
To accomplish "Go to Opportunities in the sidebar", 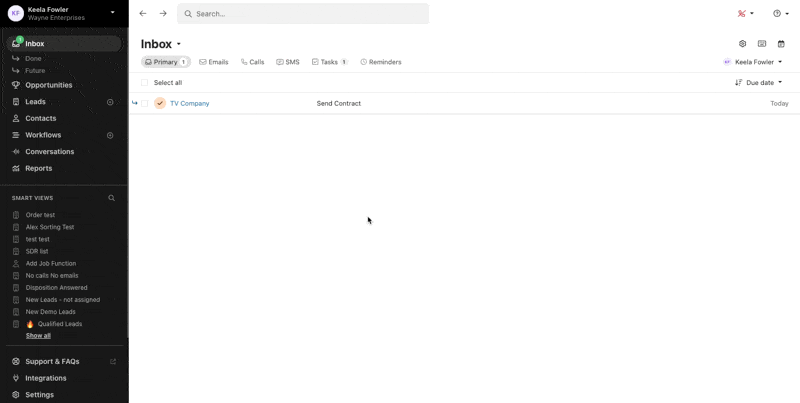I will pos(48,85).
